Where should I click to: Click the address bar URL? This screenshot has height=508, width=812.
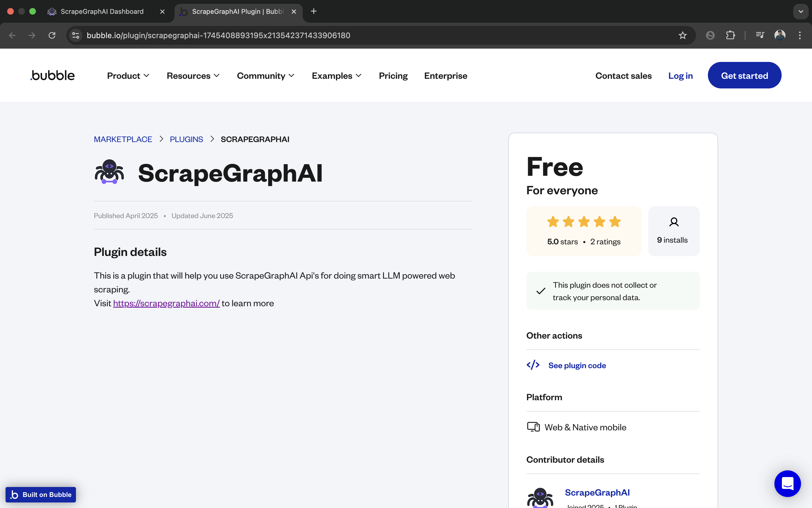(218, 35)
